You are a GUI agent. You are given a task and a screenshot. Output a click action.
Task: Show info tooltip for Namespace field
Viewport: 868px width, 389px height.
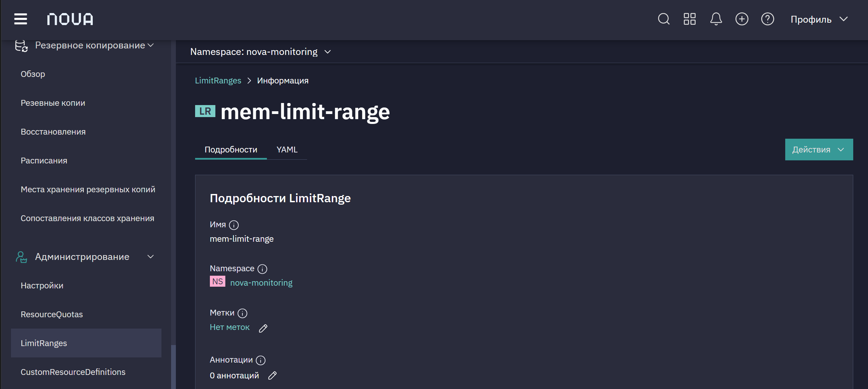[262, 269]
